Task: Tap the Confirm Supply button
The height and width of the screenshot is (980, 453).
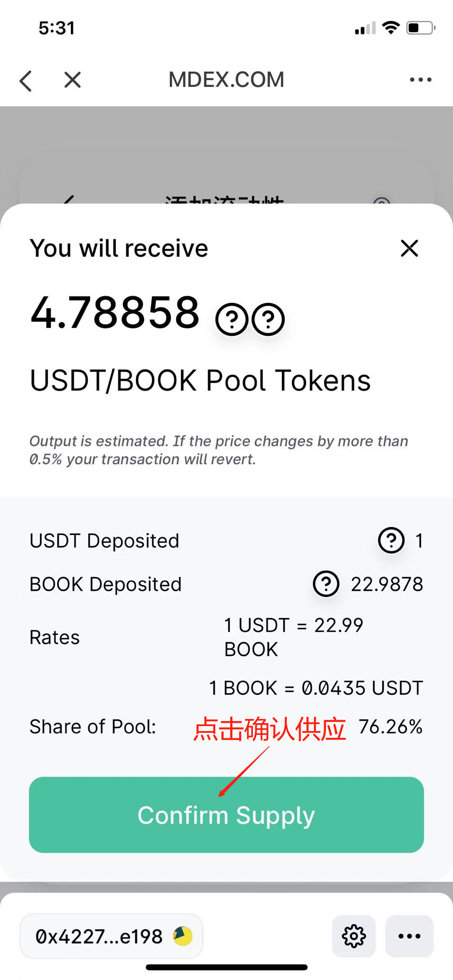Action: [226, 815]
